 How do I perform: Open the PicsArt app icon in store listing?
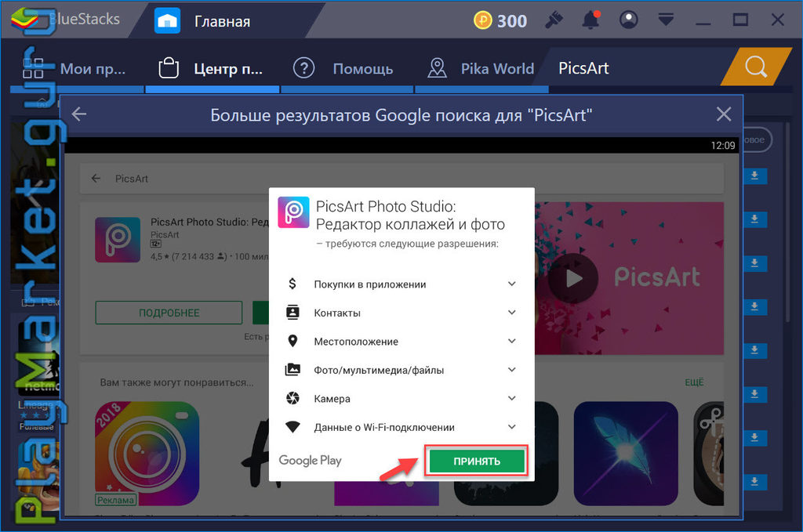coord(118,240)
